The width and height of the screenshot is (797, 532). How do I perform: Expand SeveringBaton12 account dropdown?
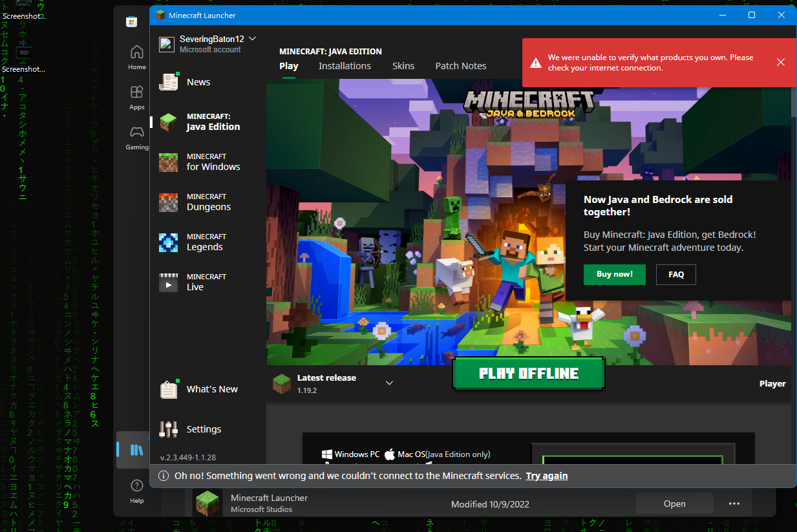pyautogui.click(x=252, y=39)
